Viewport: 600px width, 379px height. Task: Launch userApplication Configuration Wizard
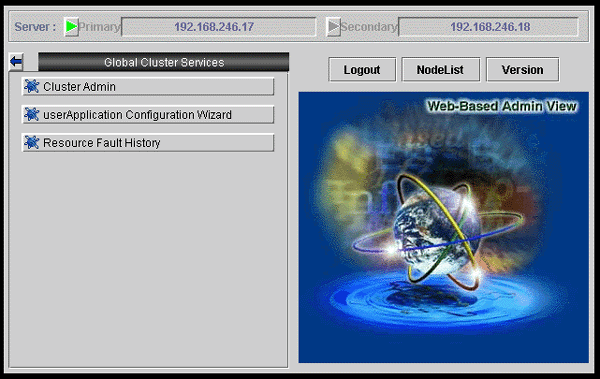click(148, 114)
